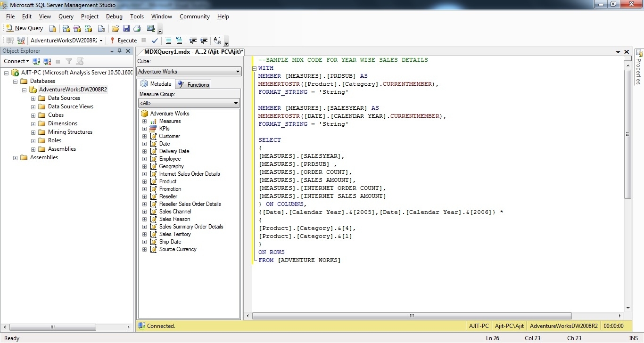Comment out the selected lines
This screenshot has width=644, height=343.
click(168, 41)
